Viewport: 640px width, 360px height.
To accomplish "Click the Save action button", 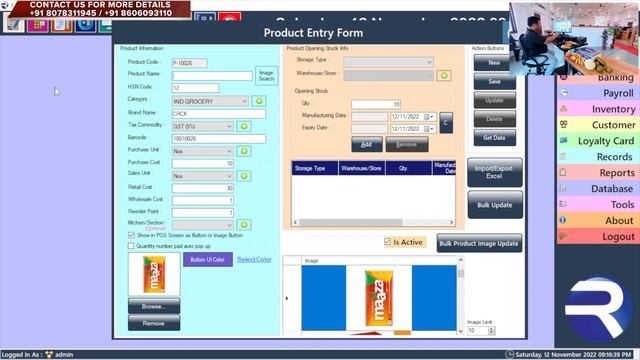I will coord(494,81).
